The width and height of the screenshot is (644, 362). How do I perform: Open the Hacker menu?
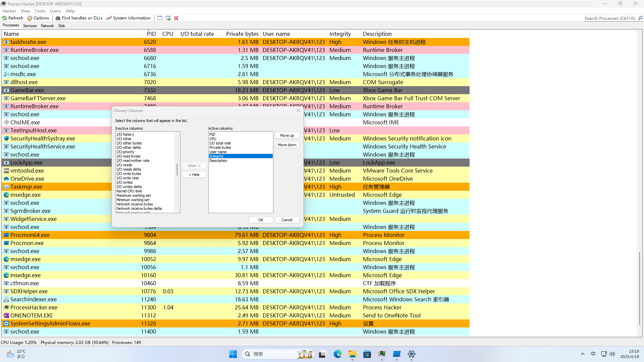click(9, 11)
